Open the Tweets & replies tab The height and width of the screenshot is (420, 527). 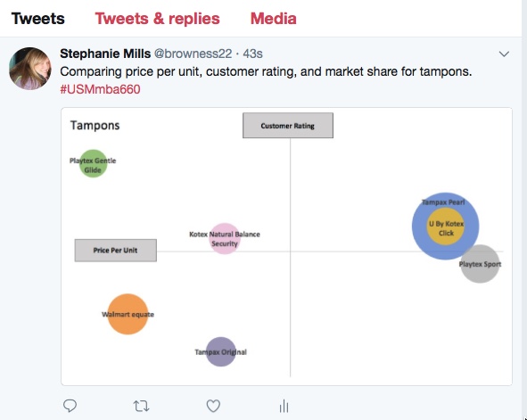tap(157, 19)
